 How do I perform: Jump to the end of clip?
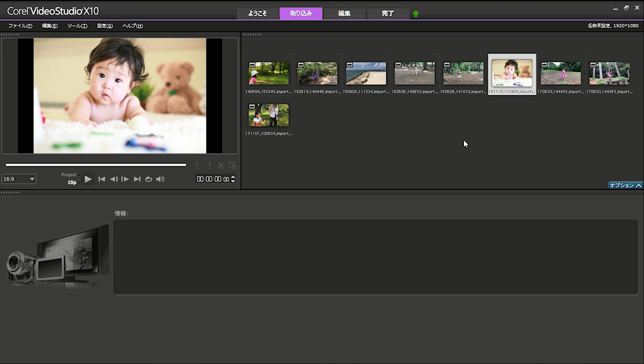(x=137, y=179)
